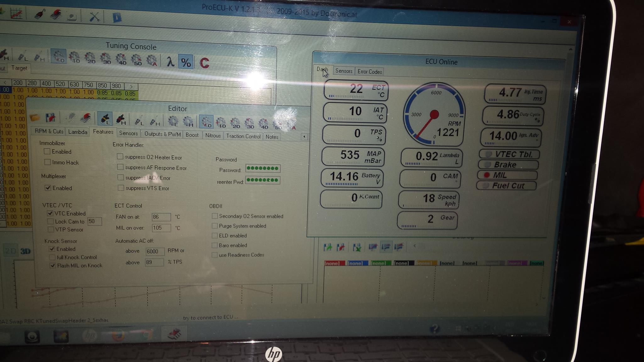This screenshot has width=644, height=362.
Task: Select the gear H cam table icon in Editor
Action: 188,122
